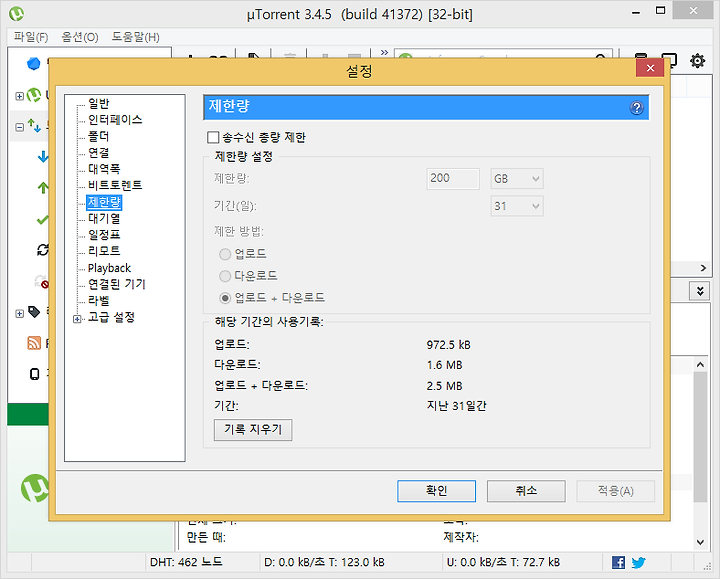Select the 다운로드 radio button

tap(225, 276)
